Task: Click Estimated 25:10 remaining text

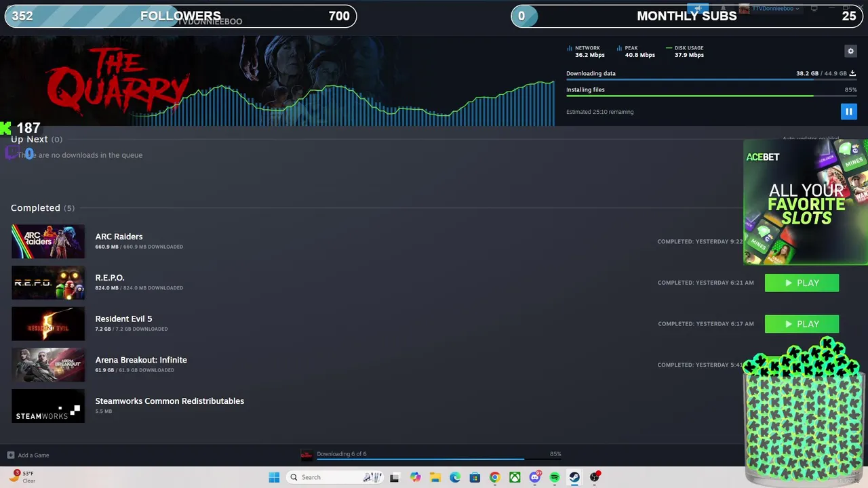Action: click(x=600, y=112)
